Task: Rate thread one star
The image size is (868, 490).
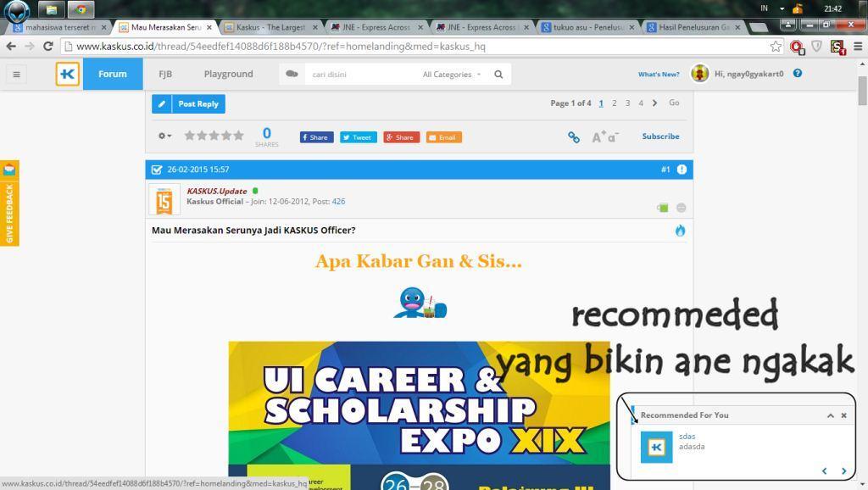Action: [189, 135]
